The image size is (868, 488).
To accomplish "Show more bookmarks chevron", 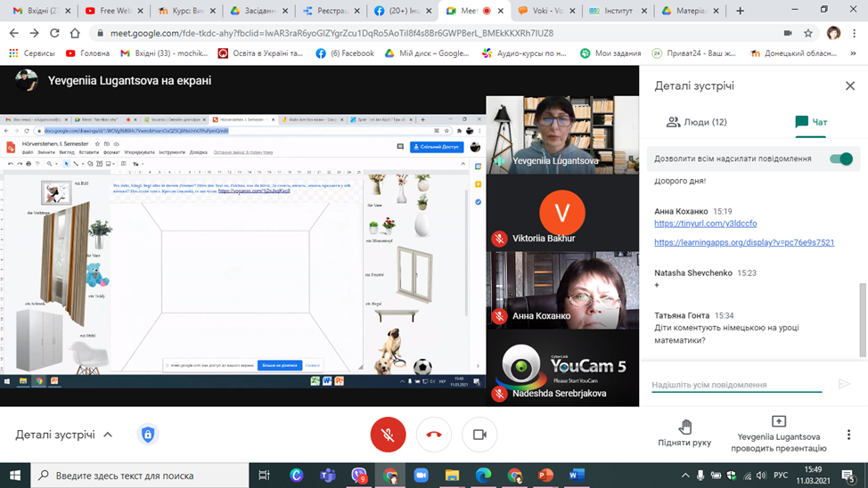I will click(853, 53).
